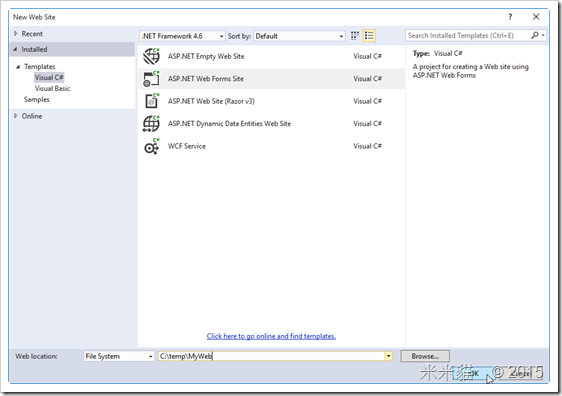The width and height of the screenshot is (562, 396).
Task: Select Visual C# in templates tree
Action: coord(49,77)
